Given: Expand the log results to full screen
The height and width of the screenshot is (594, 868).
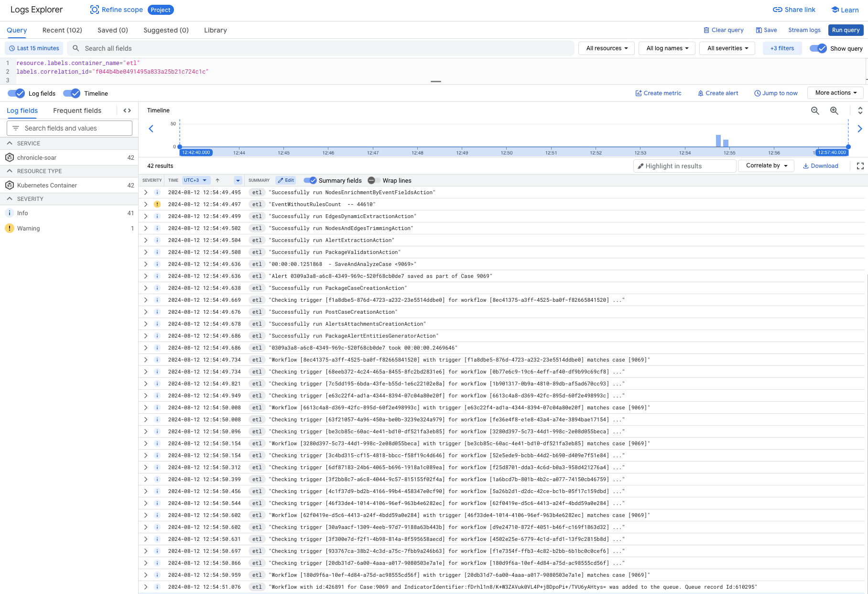Looking at the screenshot, I should pos(860,165).
